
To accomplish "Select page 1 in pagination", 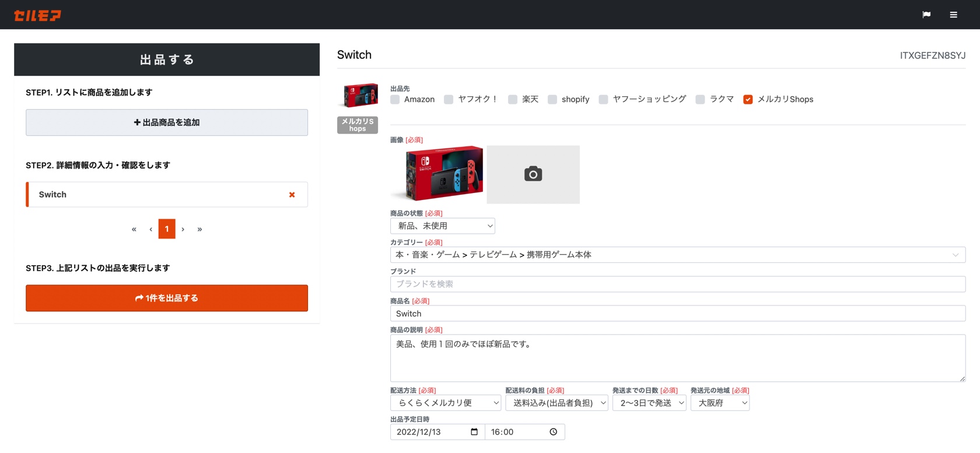I will point(167,229).
